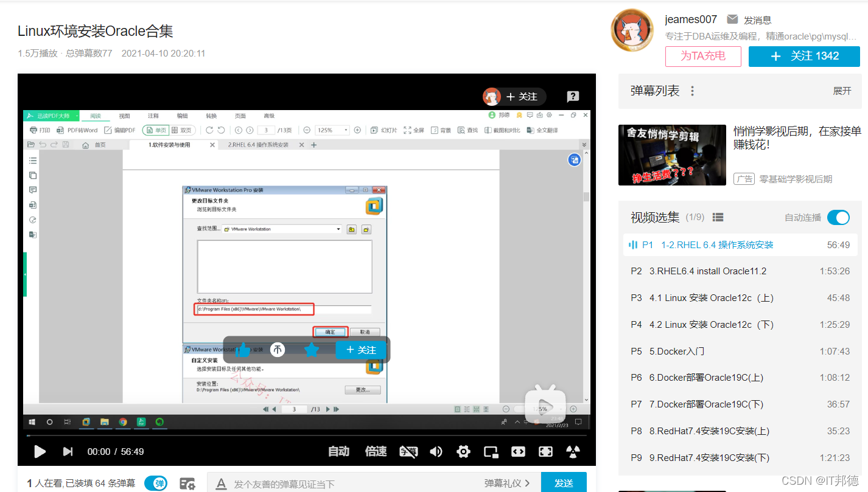Screen dimensions: 868x492
Task: Skip to next episode in player
Action: [x=68, y=451]
